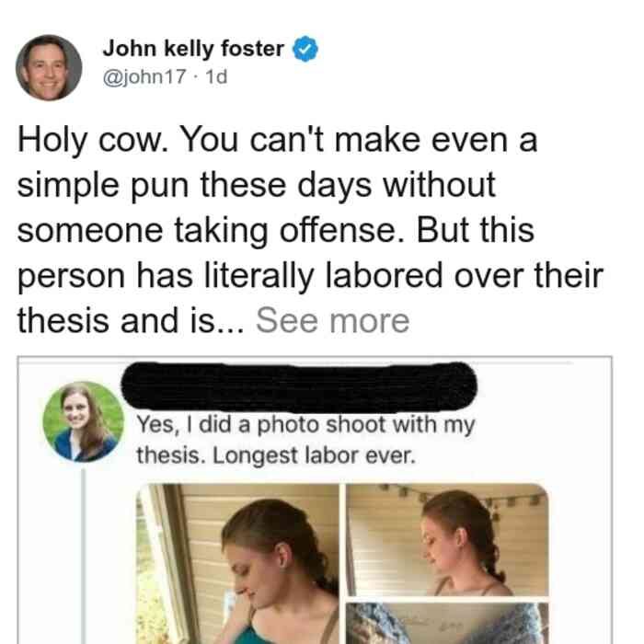Visit the @john17 handle link
The width and height of the screenshot is (644, 644).
point(144,76)
